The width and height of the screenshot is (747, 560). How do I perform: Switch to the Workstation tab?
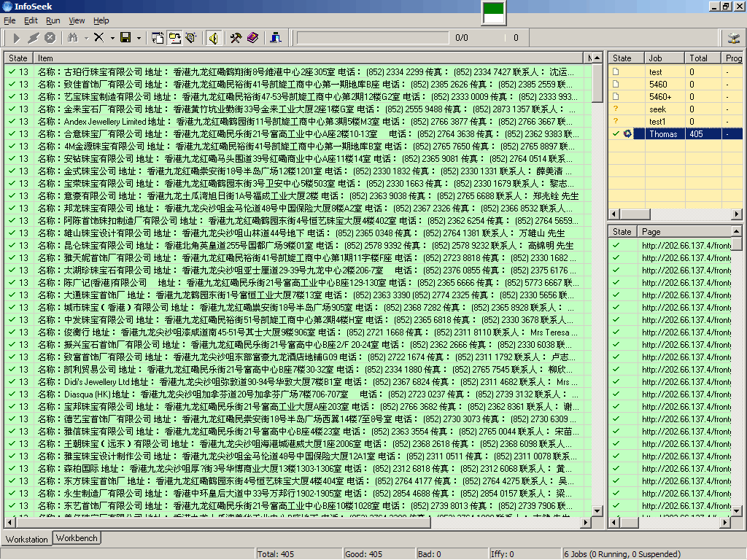[27, 540]
